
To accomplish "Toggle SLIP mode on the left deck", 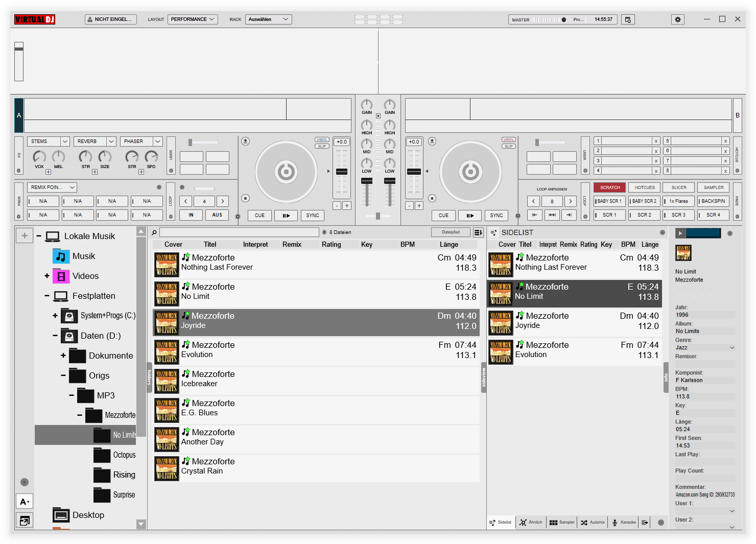I will tap(322, 146).
